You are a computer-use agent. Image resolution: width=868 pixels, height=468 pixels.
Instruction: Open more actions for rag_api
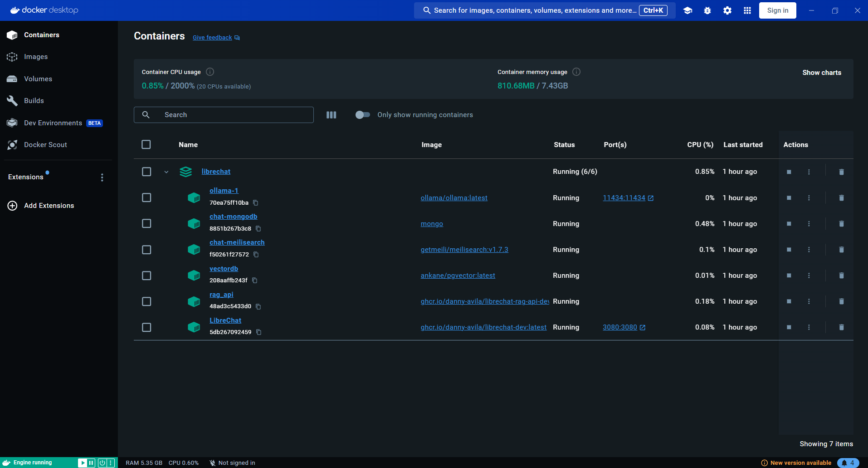(x=809, y=301)
